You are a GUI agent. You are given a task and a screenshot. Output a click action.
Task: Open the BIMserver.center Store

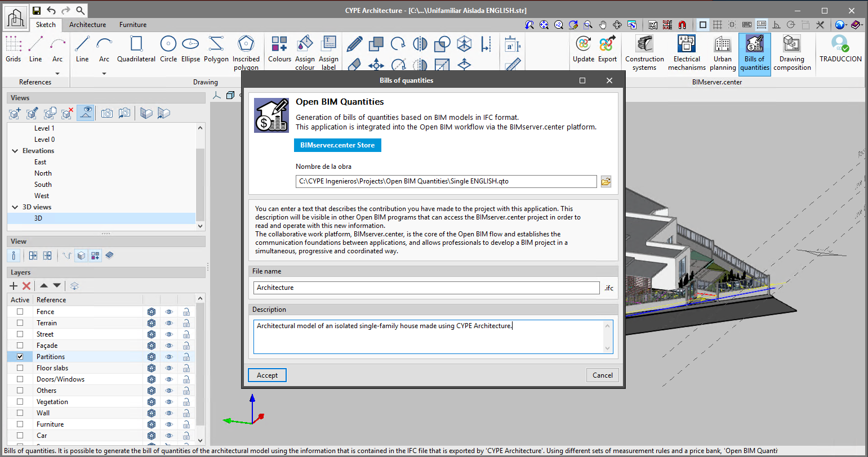click(337, 145)
